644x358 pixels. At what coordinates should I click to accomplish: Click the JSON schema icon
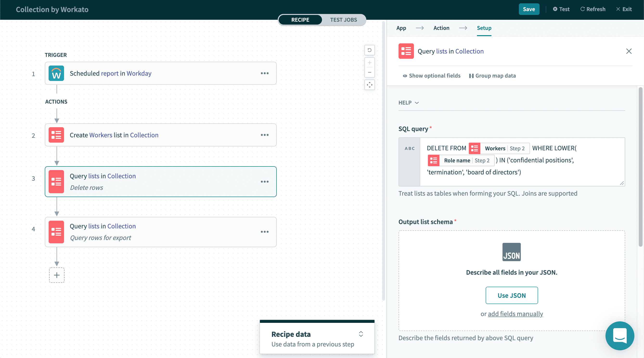coord(511,252)
